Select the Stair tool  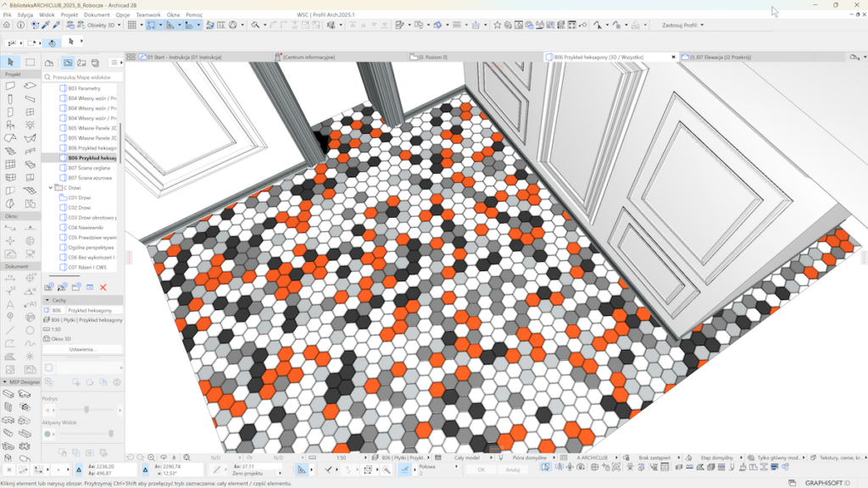pos(10,151)
